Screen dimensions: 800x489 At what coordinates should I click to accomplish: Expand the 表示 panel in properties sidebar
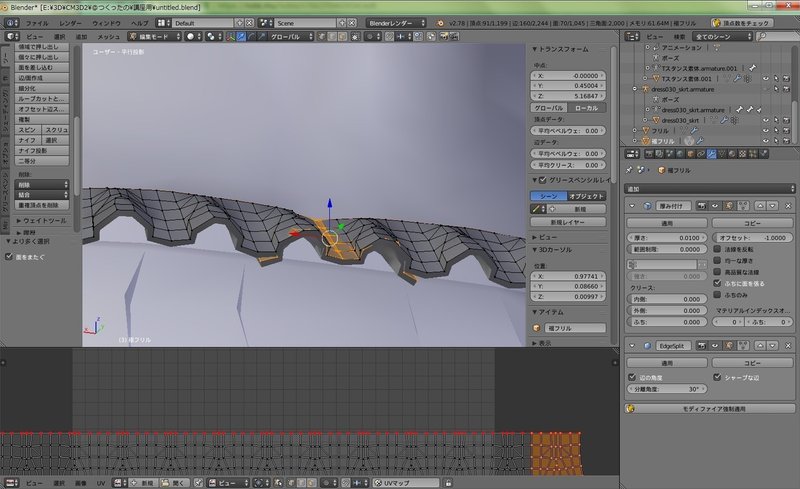pyautogui.click(x=534, y=343)
